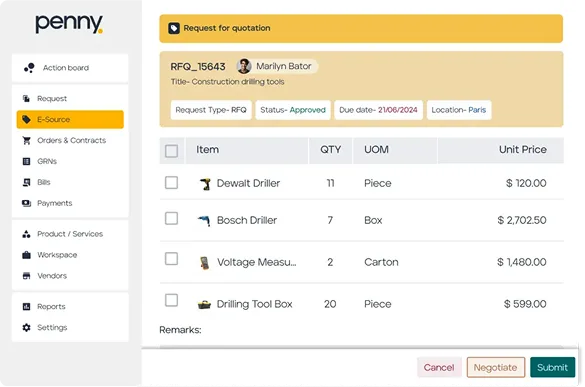Navigate to Bills
The width and height of the screenshot is (585, 387).
tap(70, 182)
